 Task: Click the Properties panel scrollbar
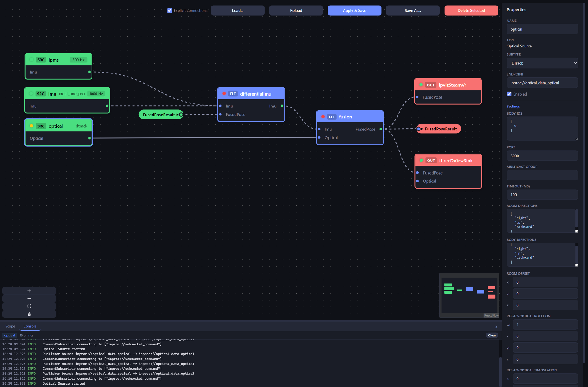584,184
